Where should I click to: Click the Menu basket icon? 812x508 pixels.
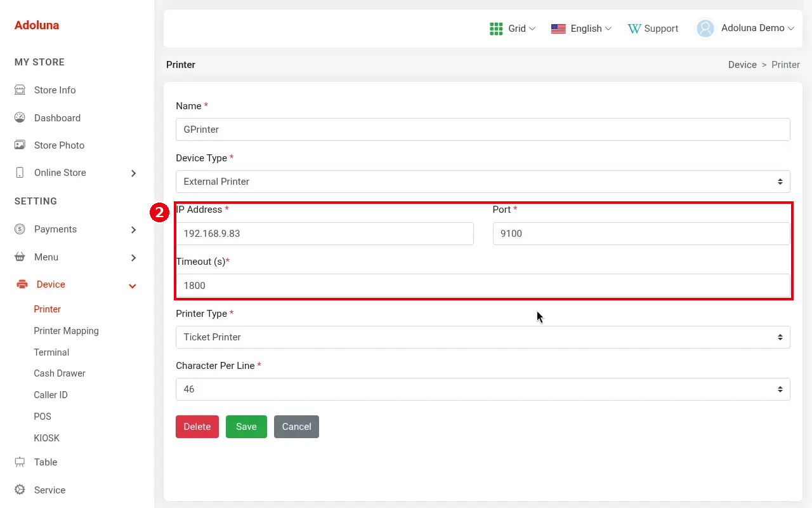coord(20,257)
